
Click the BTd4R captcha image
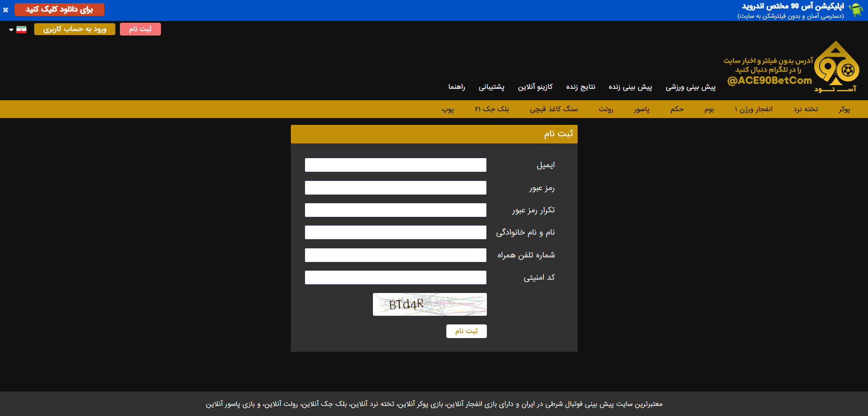429,304
